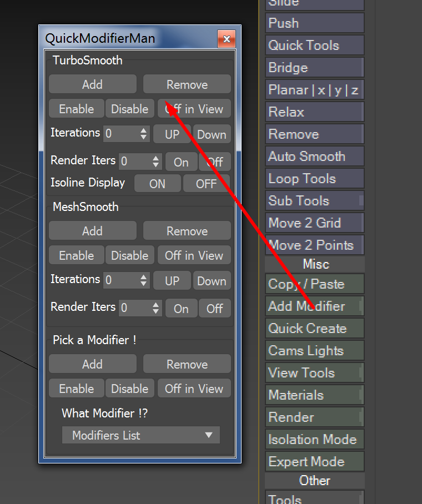Open Sub Tools in side panel

click(x=315, y=200)
